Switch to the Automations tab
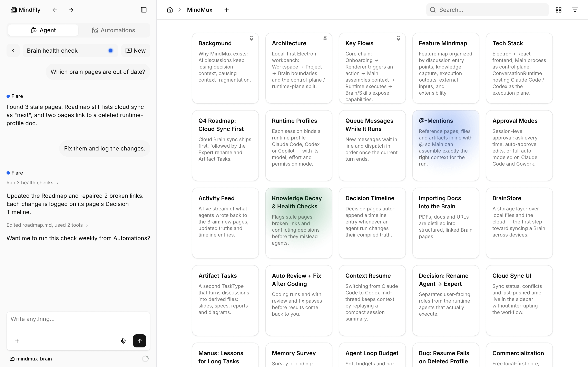Viewport: 588px width, 367px height. point(114,30)
